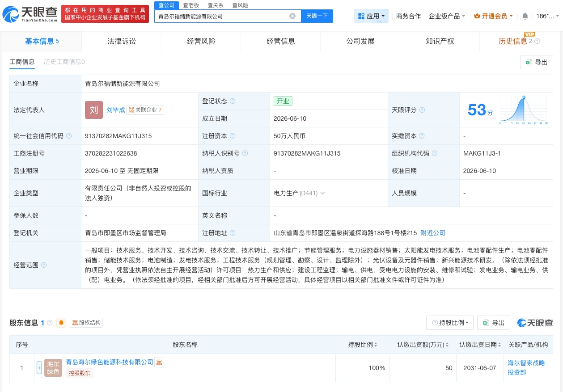This screenshot has height=392, width=563.
Task: Open 开通会员 dropdown
Action: (x=493, y=16)
